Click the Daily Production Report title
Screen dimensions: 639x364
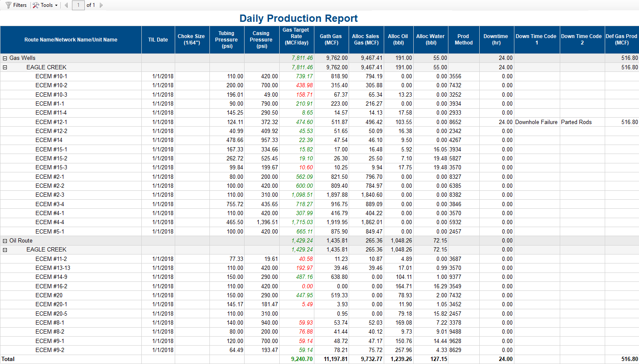299,18
